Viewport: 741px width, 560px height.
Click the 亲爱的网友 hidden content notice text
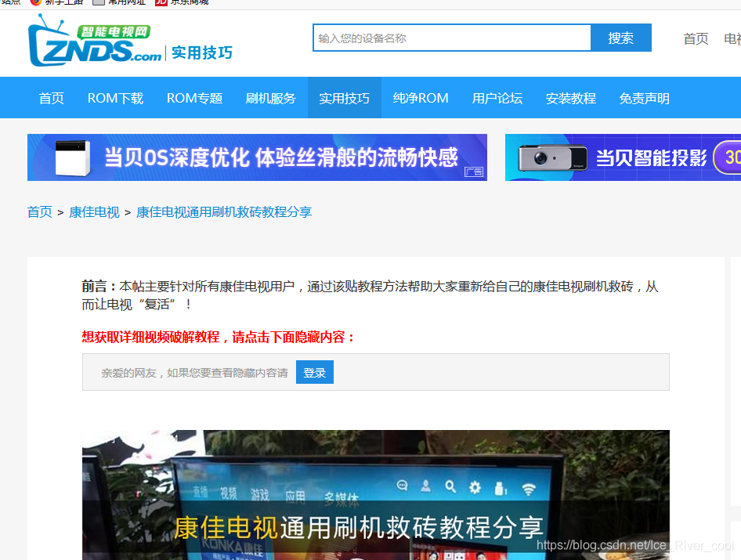coord(194,373)
